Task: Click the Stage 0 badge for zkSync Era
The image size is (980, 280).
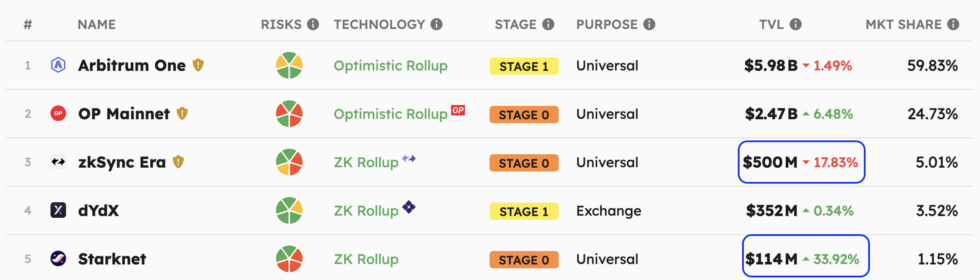Action: click(x=524, y=163)
